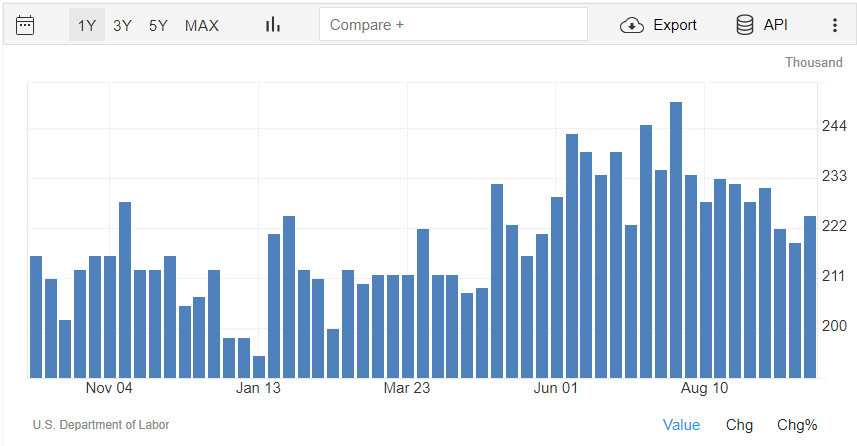
Task: Show the Chg view
Action: pos(739,425)
